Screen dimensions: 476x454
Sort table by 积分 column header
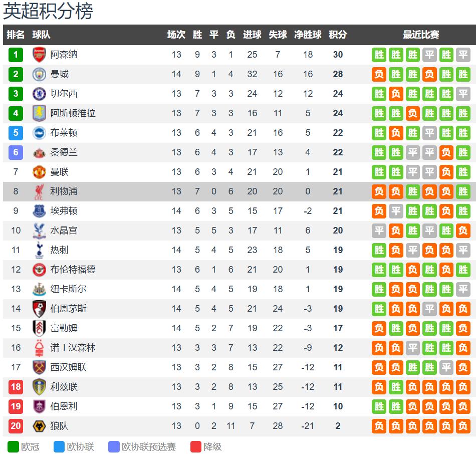338,35
